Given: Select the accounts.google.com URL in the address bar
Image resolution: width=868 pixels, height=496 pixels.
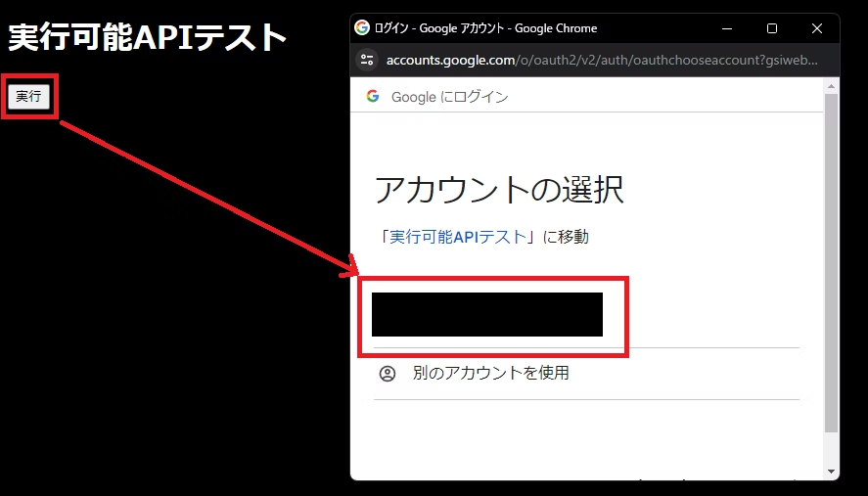Looking at the screenshot, I should pos(602,60).
